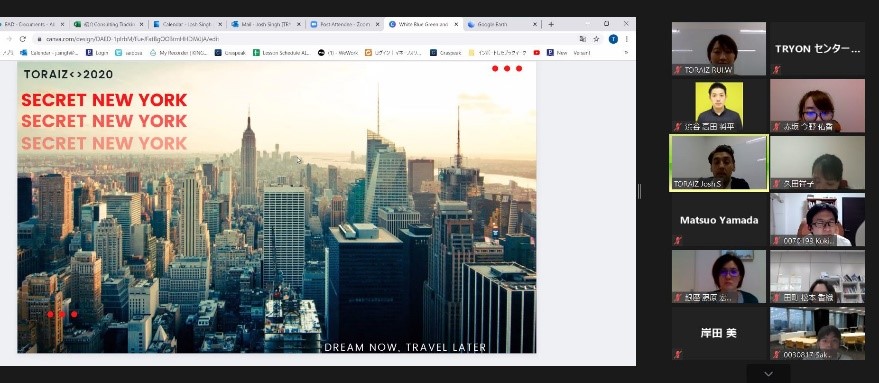
Task: Show more bookmarks with the overflow chevron
Action: [626, 53]
